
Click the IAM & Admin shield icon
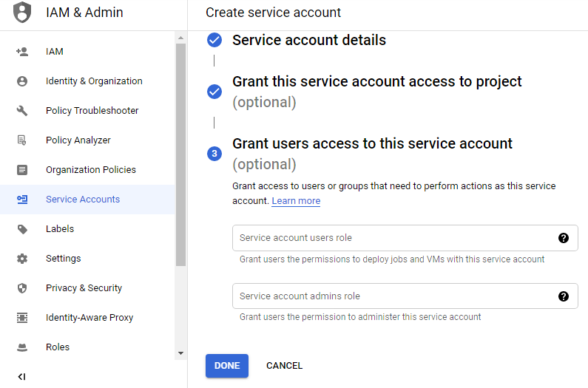pos(23,13)
